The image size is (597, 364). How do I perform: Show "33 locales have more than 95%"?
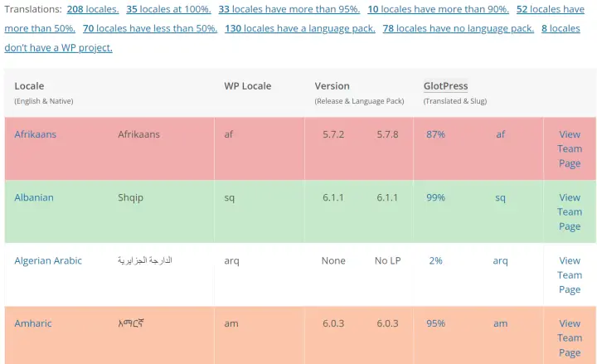pyautogui.click(x=289, y=9)
